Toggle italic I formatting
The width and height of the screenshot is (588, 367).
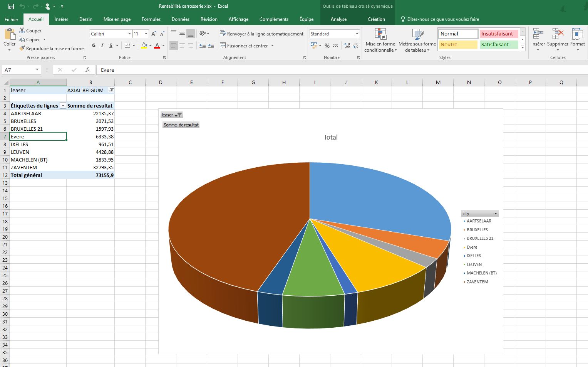(x=102, y=45)
